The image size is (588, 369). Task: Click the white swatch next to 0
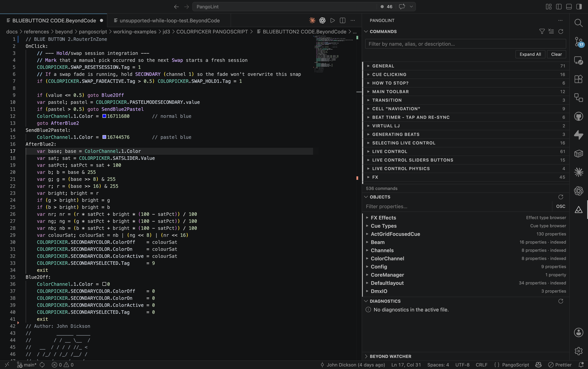pos(104,284)
